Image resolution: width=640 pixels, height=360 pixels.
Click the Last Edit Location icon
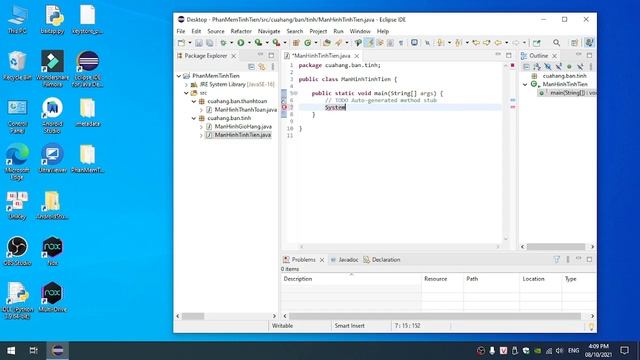476,43
